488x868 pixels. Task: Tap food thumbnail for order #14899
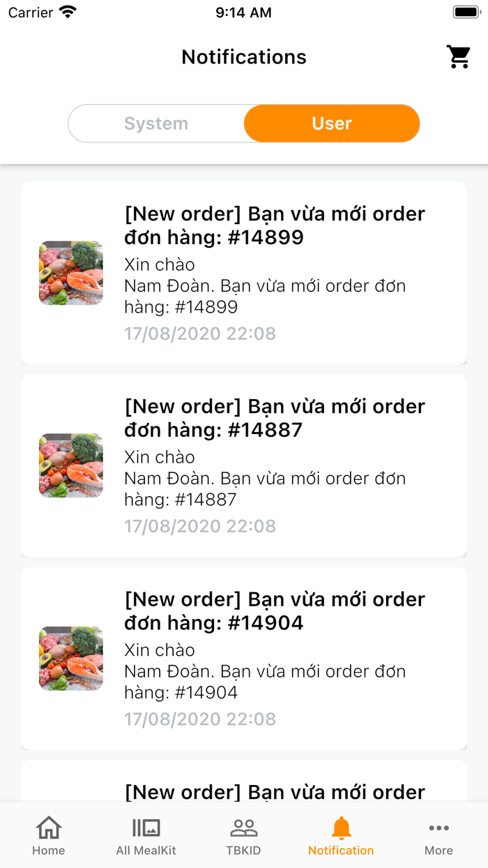(x=71, y=274)
